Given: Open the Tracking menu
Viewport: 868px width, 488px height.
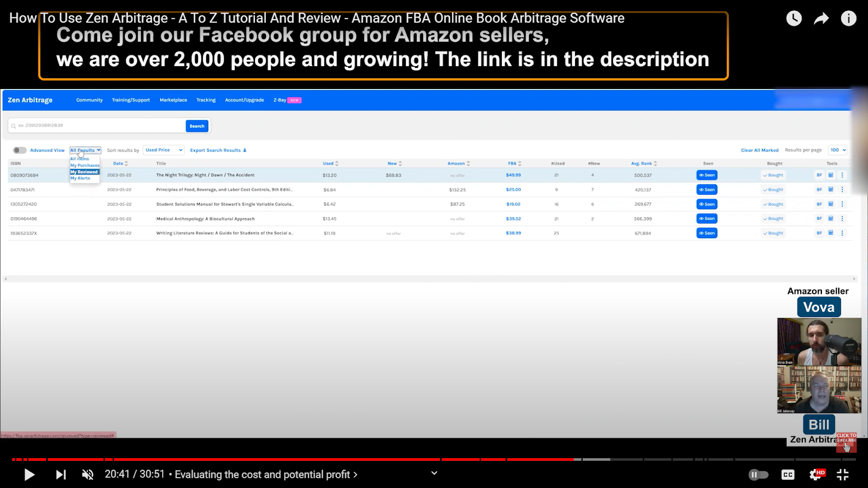Looking at the screenshot, I should click(x=206, y=100).
